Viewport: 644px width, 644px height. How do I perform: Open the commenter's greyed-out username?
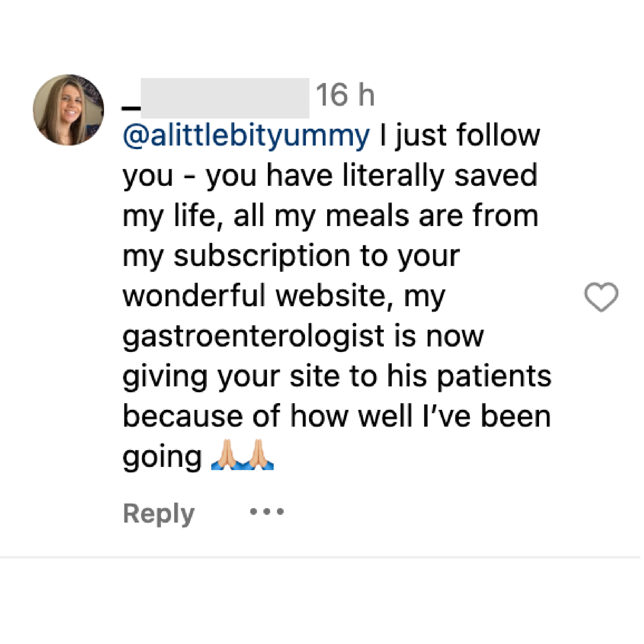pyautogui.click(x=225, y=98)
